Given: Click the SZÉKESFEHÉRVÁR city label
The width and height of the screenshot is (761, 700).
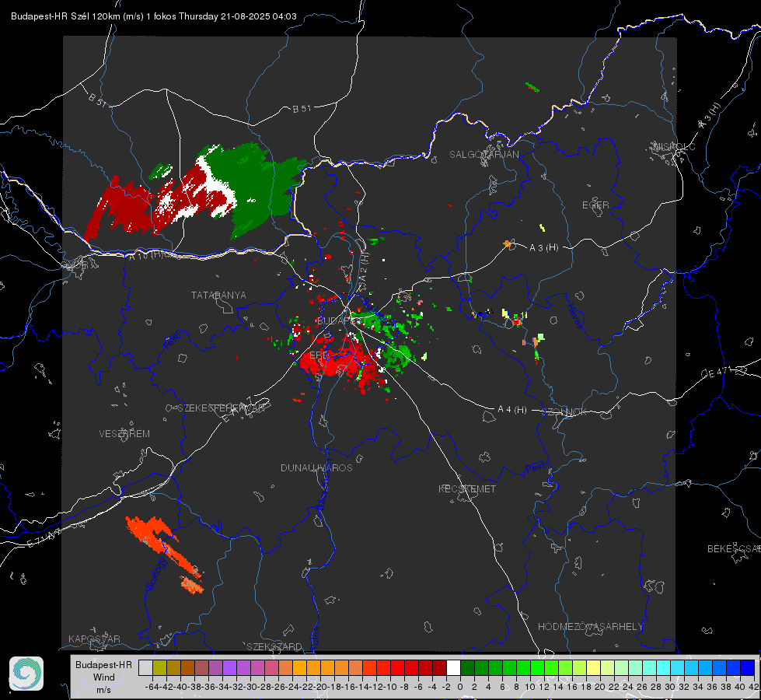Looking at the screenshot, I should pos(222,408).
